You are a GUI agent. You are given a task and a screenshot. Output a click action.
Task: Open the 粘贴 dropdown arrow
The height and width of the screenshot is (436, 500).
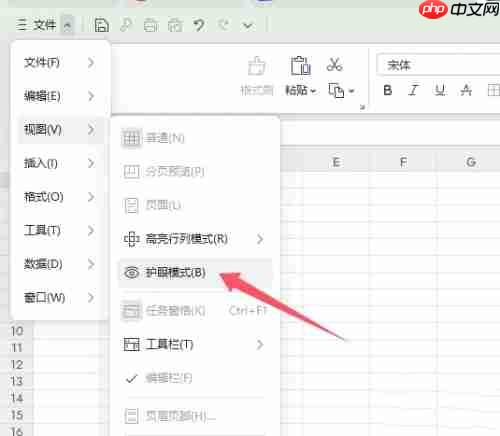(313, 91)
